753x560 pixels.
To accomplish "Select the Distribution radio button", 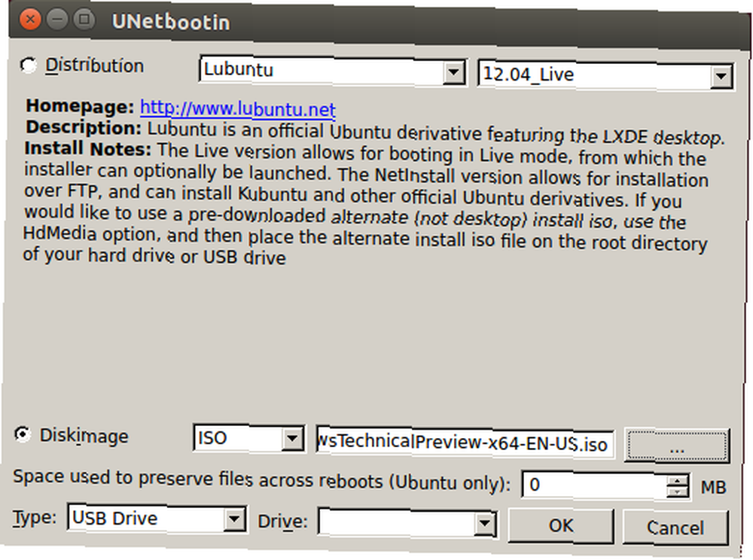I will point(29,65).
